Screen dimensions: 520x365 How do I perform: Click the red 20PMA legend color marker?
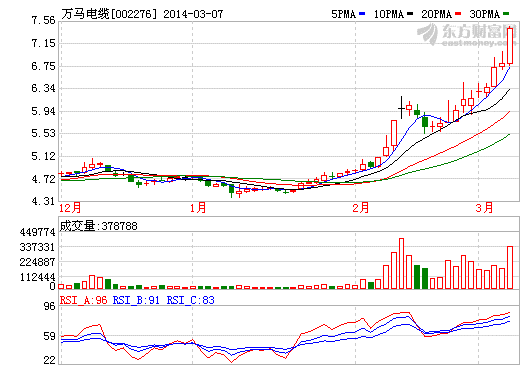(458, 14)
